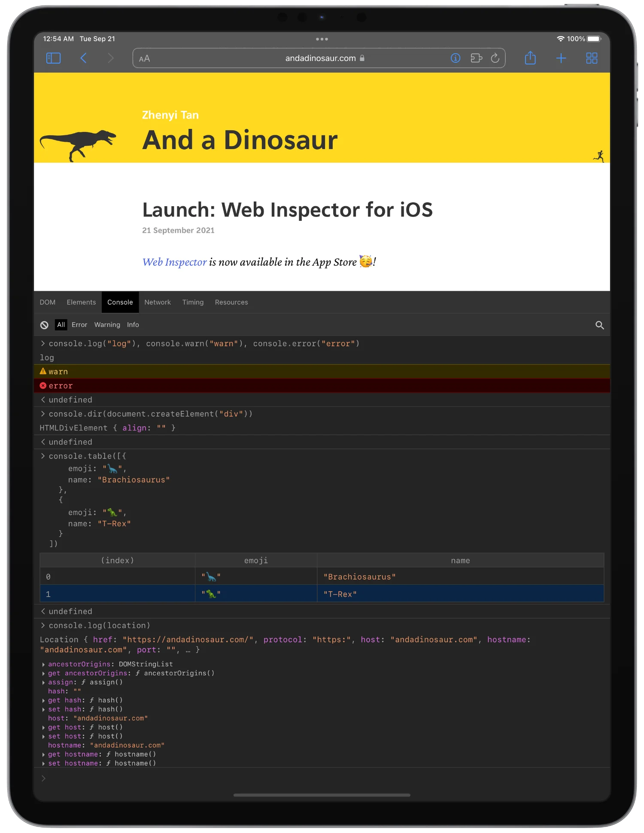Viewport: 644px width, 833px height.
Task: Filter console by Info
Action: [133, 325]
